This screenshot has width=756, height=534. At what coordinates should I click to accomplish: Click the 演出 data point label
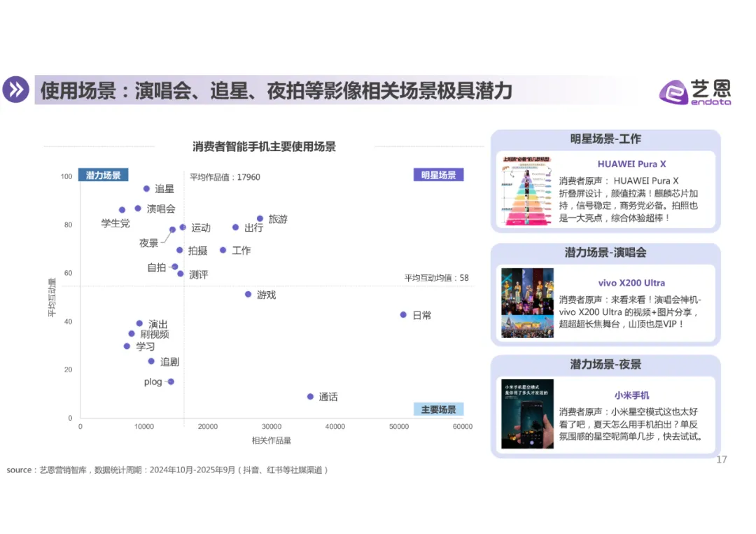pos(158,324)
